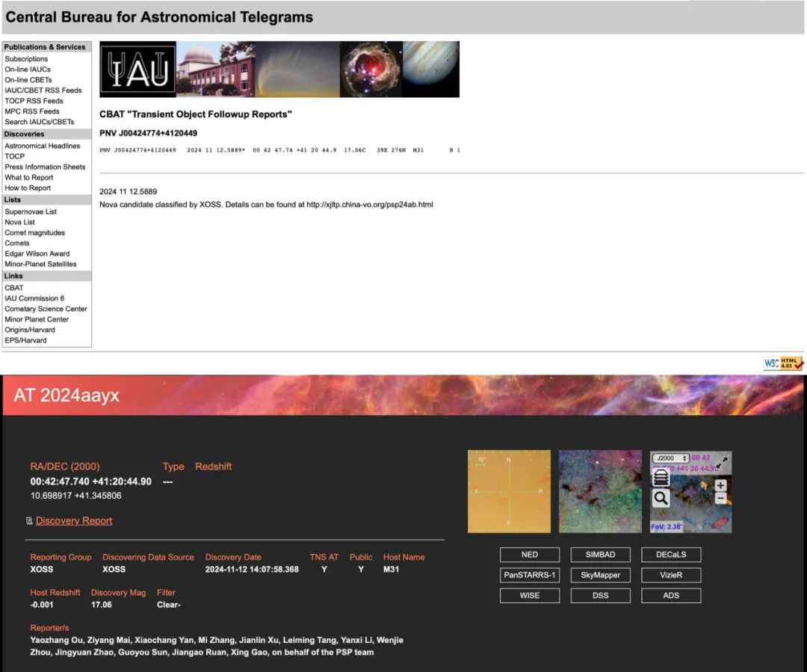Click the Central Bureau for Astronomical Telegrams header
Screen dimensions: 807x672
(159, 17)
